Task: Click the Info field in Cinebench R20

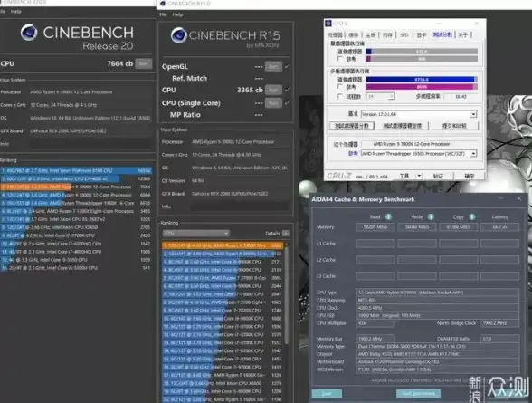Action: pos(90,144)
